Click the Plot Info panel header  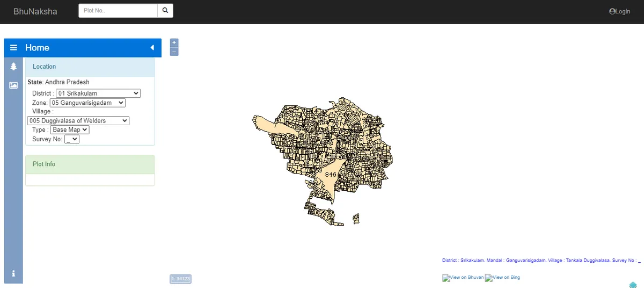90,164
